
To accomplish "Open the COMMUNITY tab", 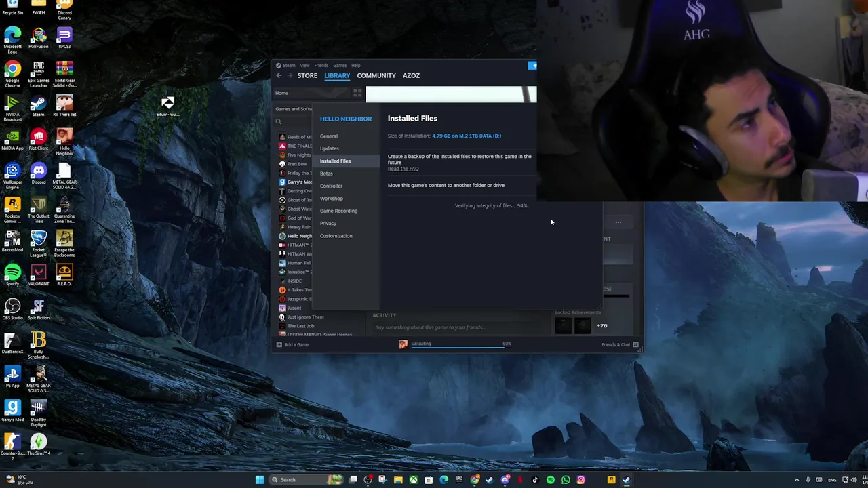I will pos(376,75).
